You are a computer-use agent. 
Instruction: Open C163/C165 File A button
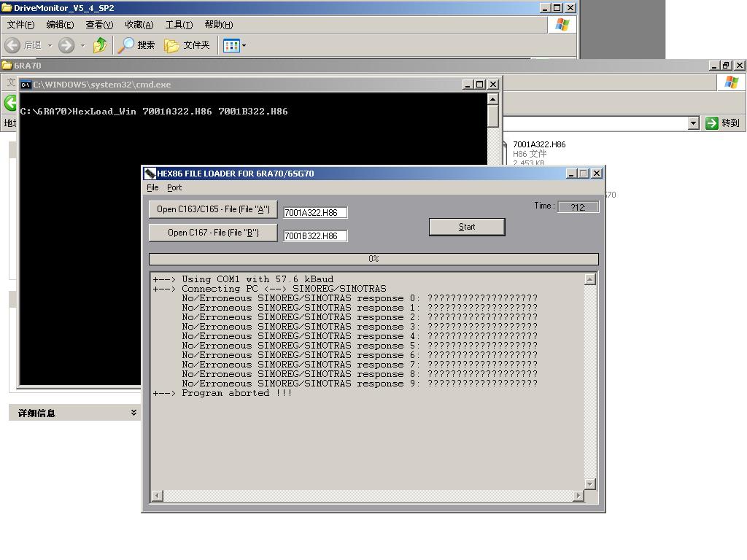(x=213, y=209)
